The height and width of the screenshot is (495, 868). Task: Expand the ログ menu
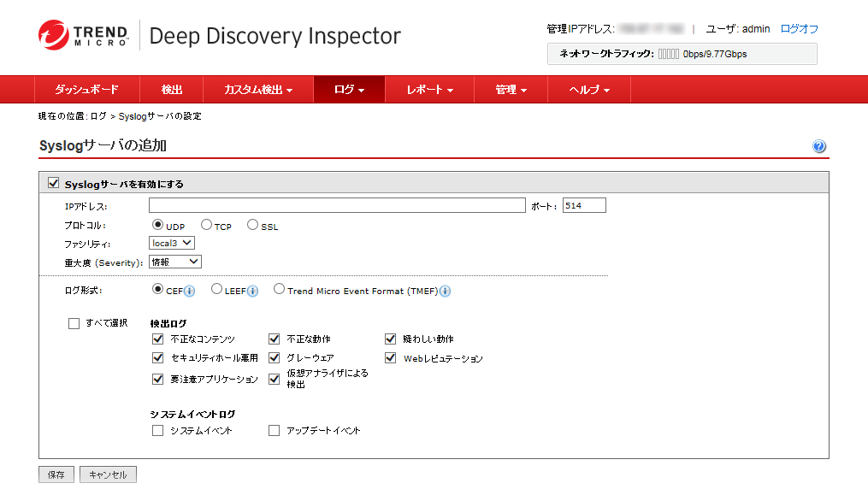[x=349, y=90]
